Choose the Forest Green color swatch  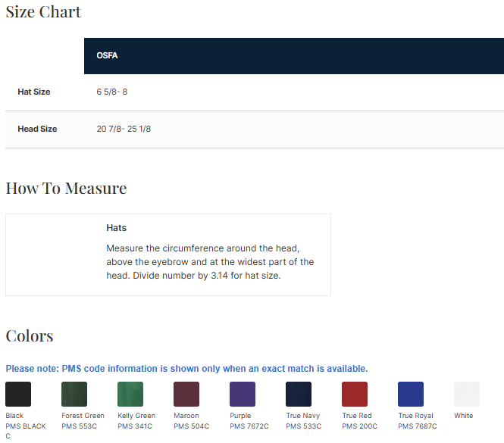pos(74,395)
